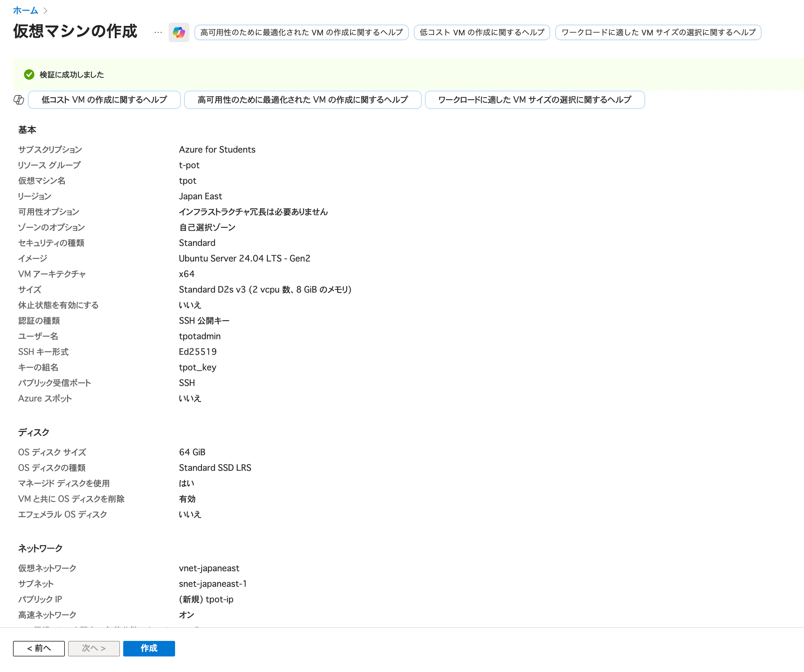Image resolution: width=804 pixels, height=672 pixels.
Task: Click the VM と共に OS ディスクを削除 label
Action: 71,499
